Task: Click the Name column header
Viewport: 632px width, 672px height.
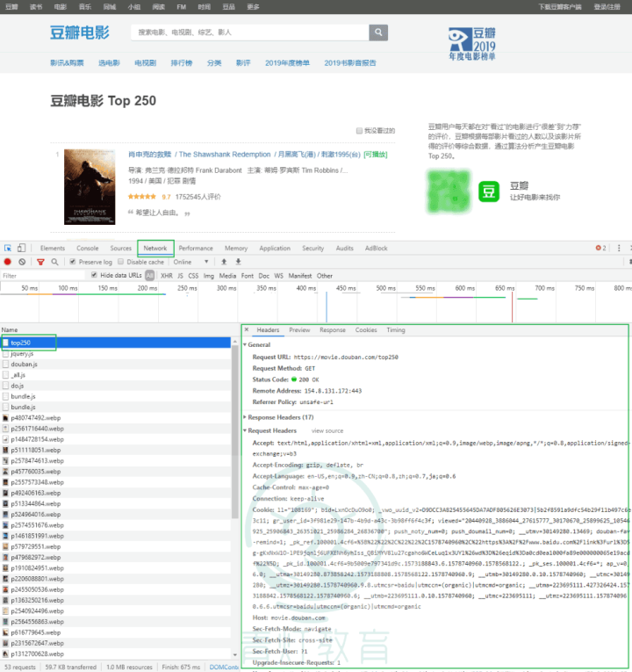Action: tap(10, 330)
